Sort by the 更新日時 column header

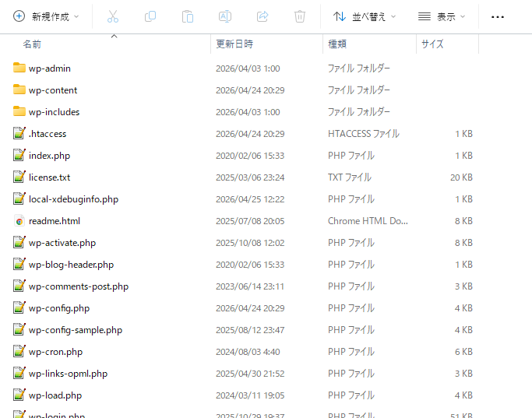[x=234, y=44]
